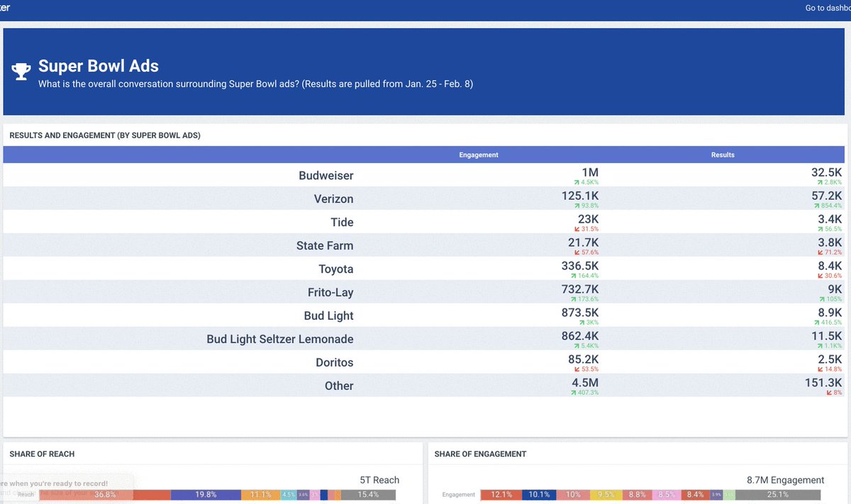Click the Toyota row label
Image resolution: width=851 pixels, height=504 pixels.
tap(336, 269)
